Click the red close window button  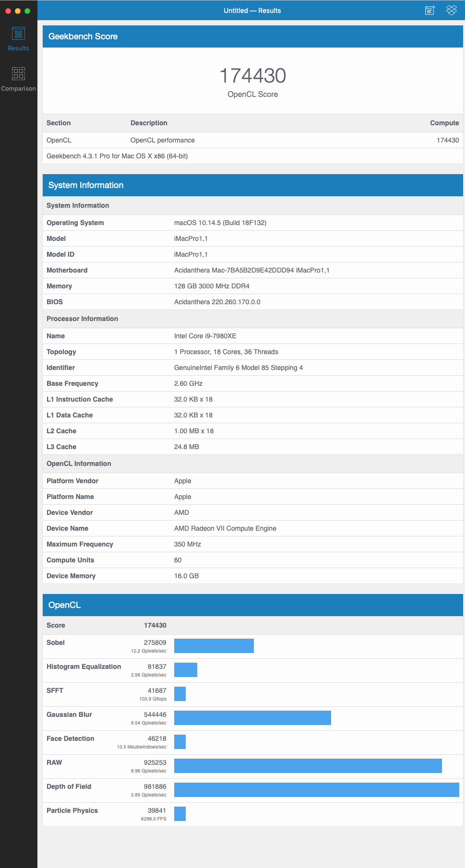point(8,11)
